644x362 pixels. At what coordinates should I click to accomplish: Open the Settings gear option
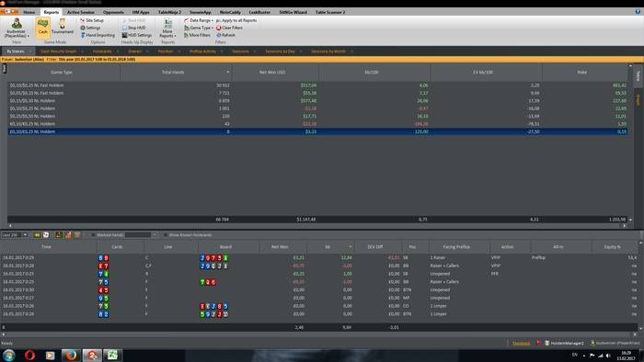90,28
